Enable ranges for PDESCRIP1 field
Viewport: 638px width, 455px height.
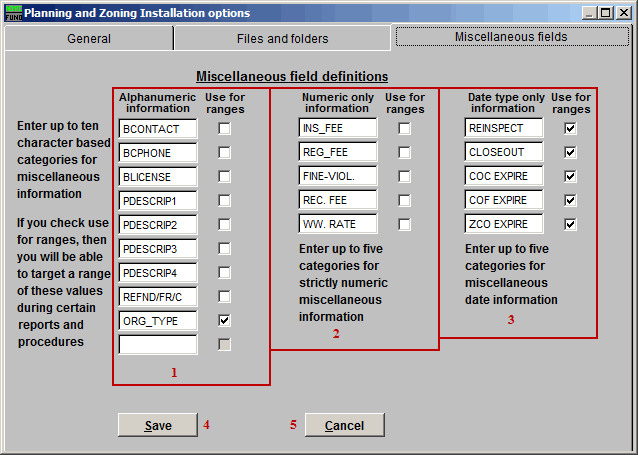point(224,201)
